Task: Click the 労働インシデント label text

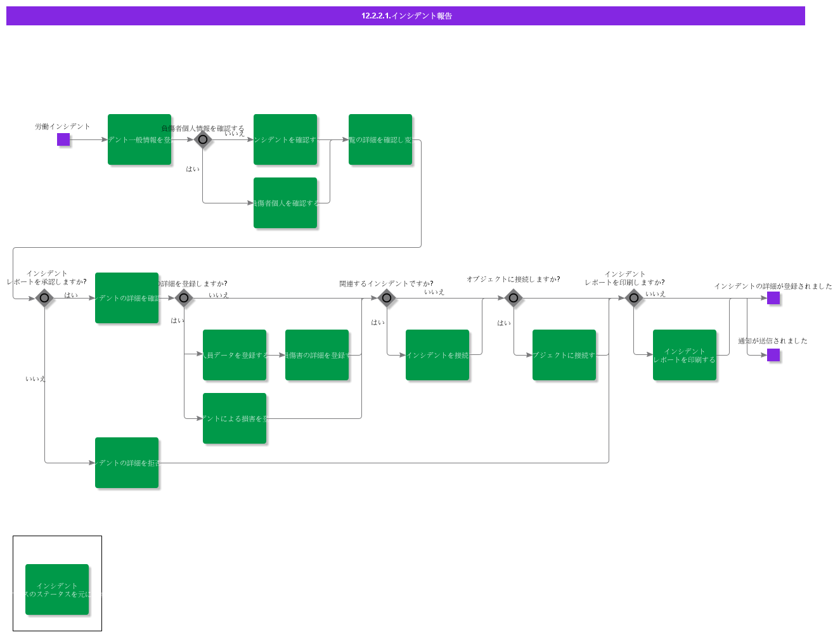Action: (x=63, y=127)
